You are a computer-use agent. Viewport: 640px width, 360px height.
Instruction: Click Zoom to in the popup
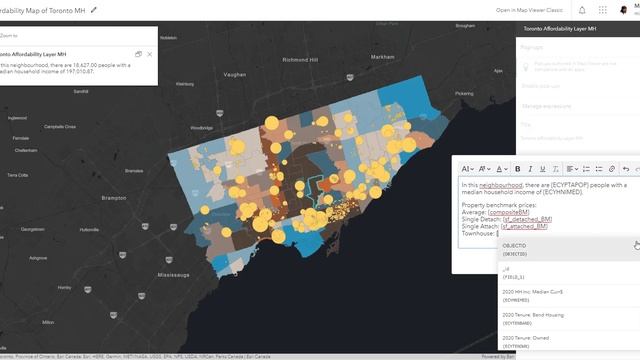coord(9,36)
